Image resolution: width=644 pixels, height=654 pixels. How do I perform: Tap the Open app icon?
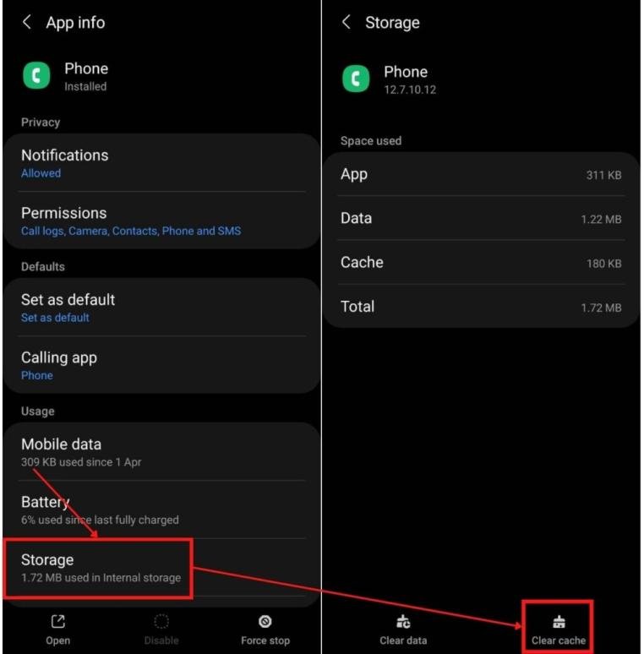[x=58, y=621]
